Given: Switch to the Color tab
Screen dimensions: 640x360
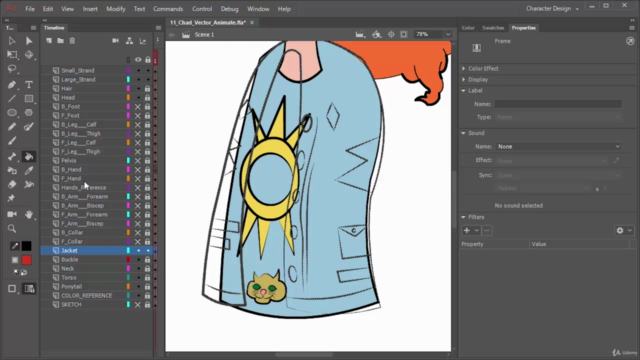Looking at the screenshot, I should tap(468, 28).
